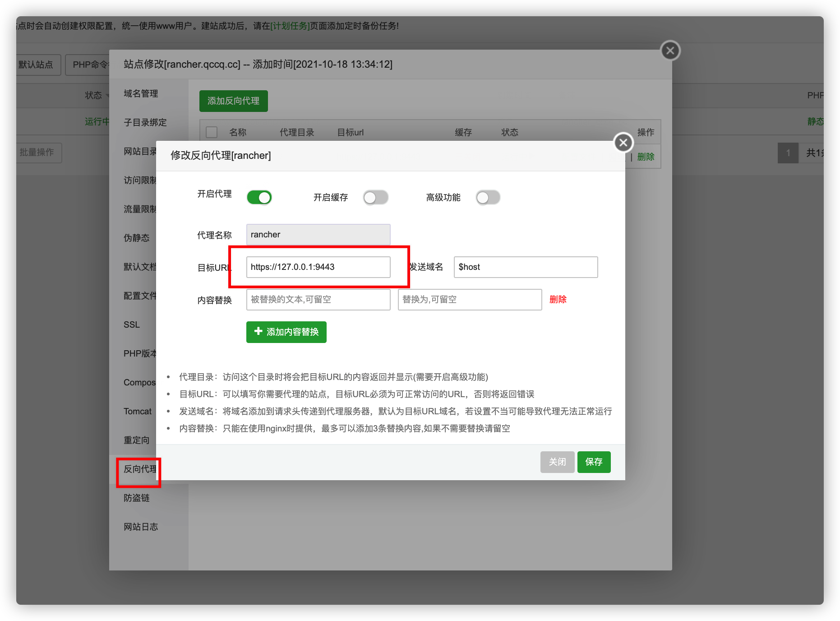This screenshot has height=621, width=840.
Task: Enable the 开启缓存 switch
Action: 376,197
